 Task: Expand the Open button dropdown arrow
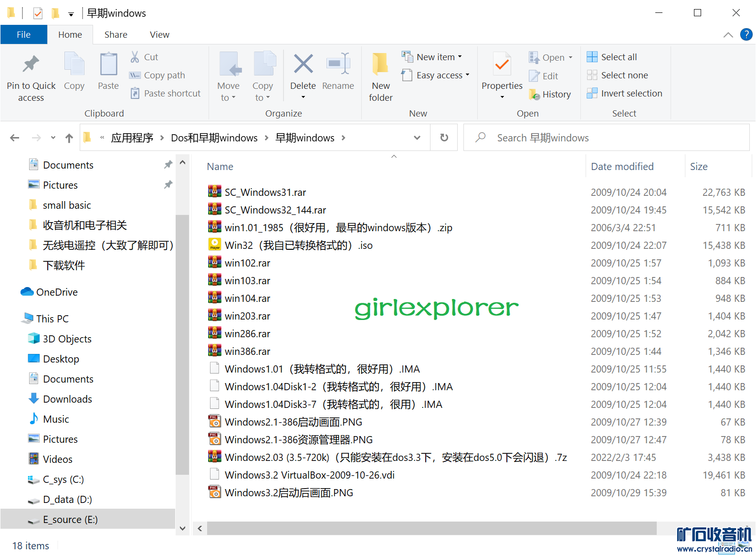pyautogui.click(x=570, y=57)
